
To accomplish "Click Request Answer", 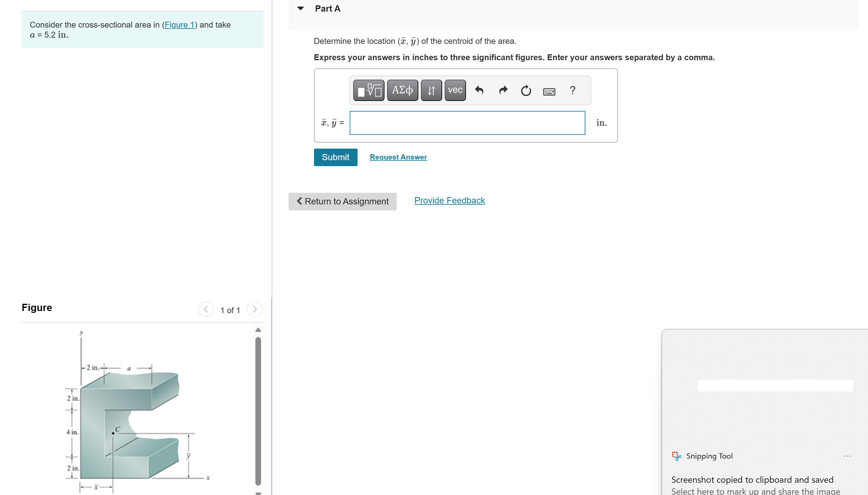I will tap(398, 157).
